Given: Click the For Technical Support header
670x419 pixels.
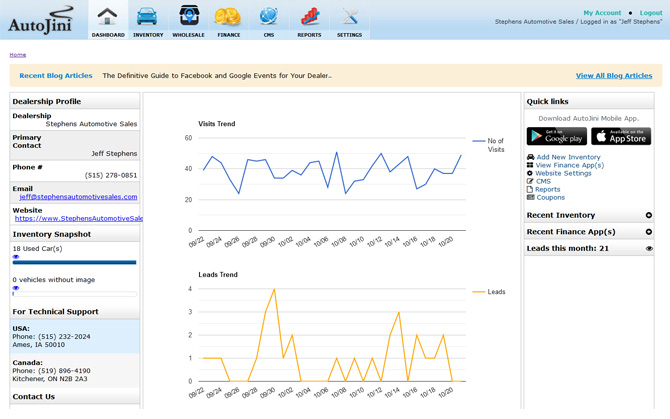Looking at the screenshot, I should pos(75,311).
